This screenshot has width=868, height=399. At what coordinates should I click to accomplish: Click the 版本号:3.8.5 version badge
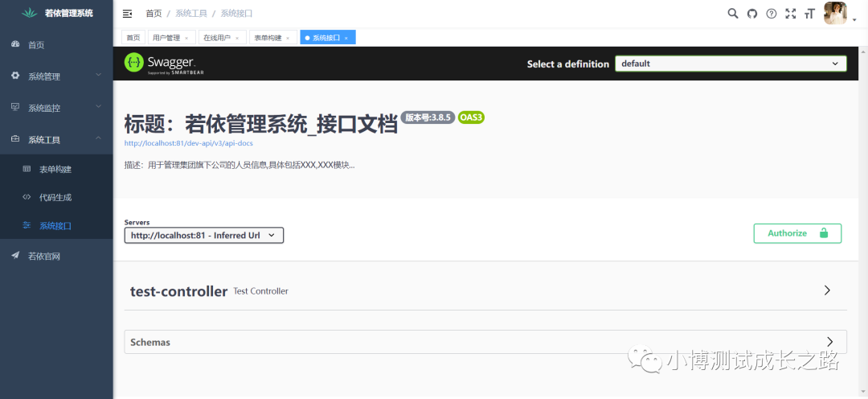coord(428,117)
